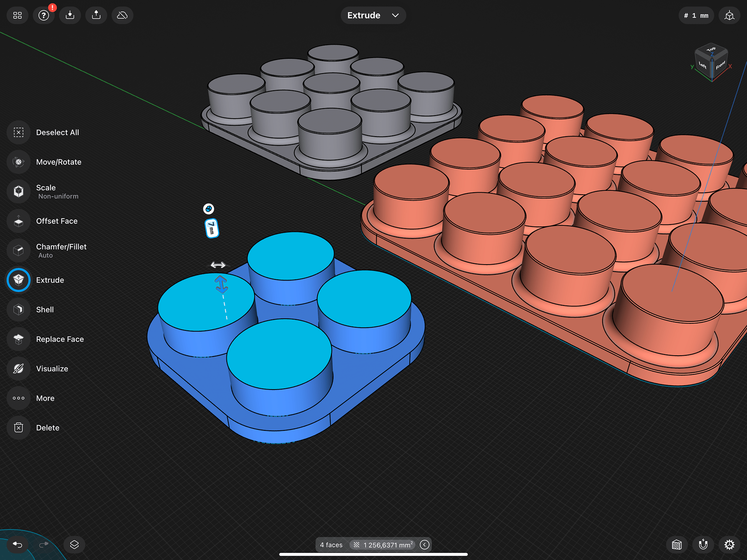Image resolution: width=747 pixels, height=560 pixels.
Task: Expand the selection measurement chevron
Action: pos(425,545)
